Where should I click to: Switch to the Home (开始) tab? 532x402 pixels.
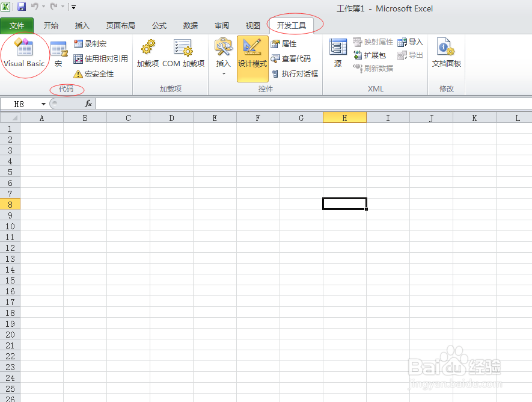(x=51, y=25)
